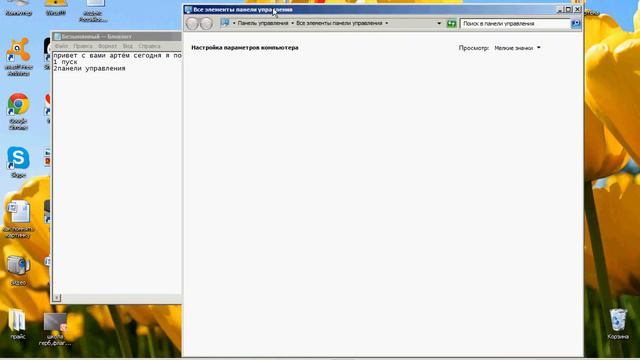640x360 pixels.
Task: Open the Google Chrome desktop shortcut
Action: pyautogui.click(x=18, y=111)
